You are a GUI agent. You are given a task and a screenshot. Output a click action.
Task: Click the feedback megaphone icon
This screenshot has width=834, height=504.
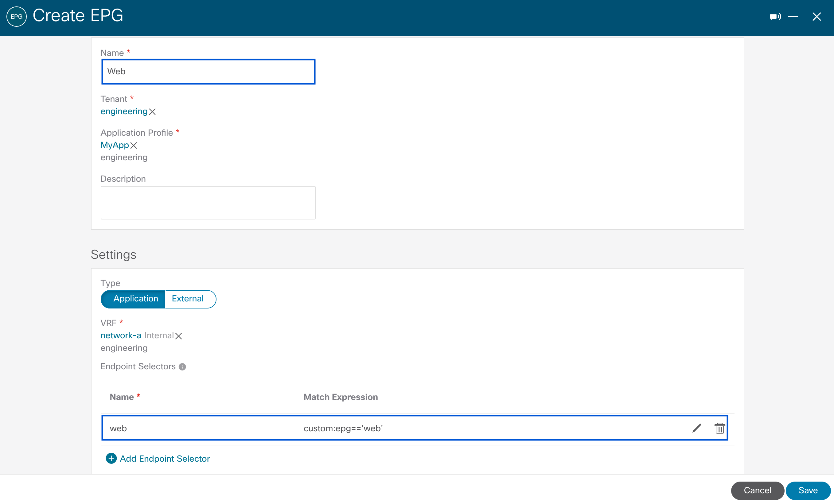(775, 17)
